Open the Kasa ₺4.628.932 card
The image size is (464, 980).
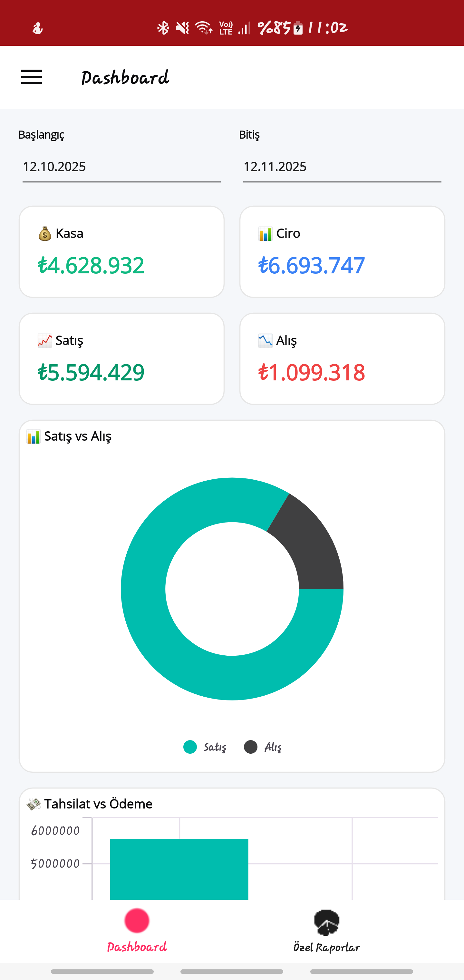point(121,252)
